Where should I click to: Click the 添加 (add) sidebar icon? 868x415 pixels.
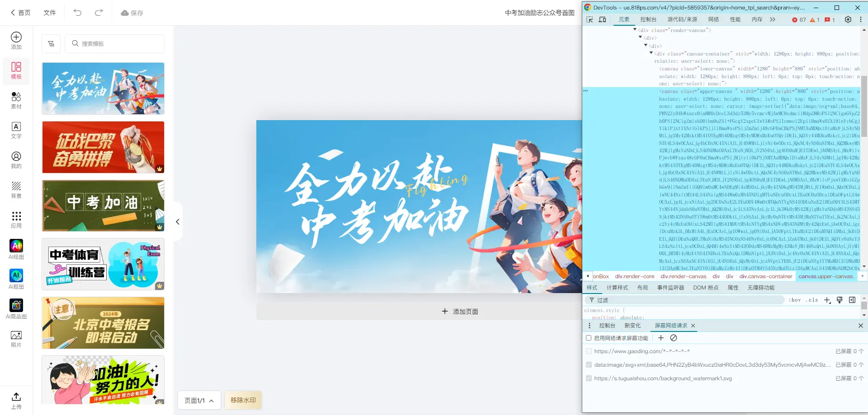pyautogui.click(x=16, y=41)
